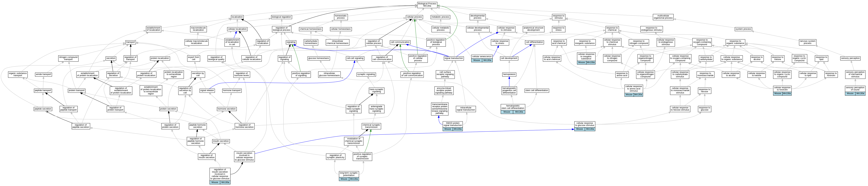Click the 'hormone secretion' node
This screenshot has height=186, width=868.
tap(226, 109)
